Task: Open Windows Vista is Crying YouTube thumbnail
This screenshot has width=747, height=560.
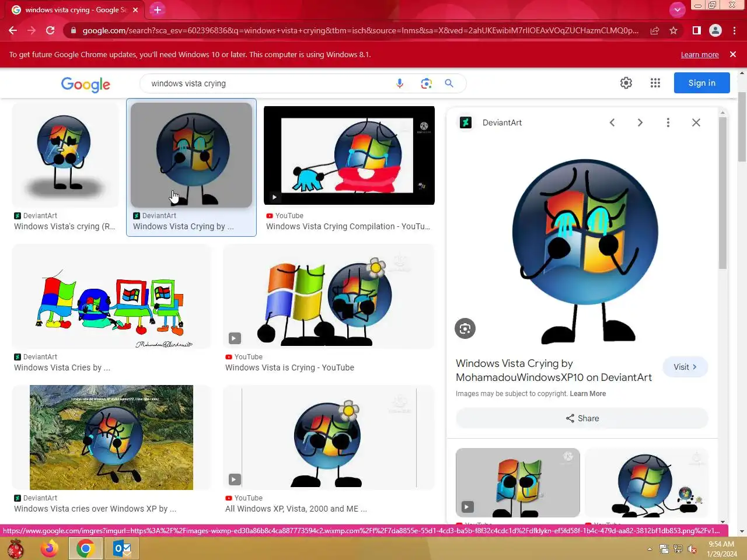Action: (x=329, y=296)
